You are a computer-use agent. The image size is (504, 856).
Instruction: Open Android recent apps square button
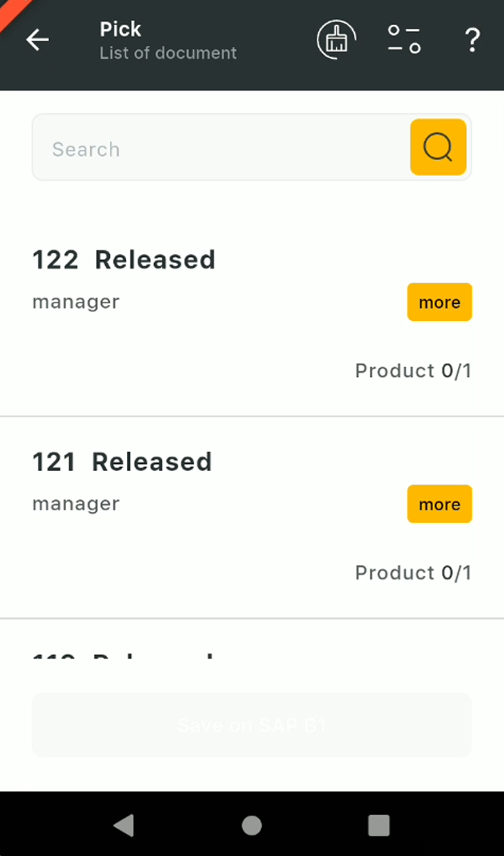click(x=378, y=825)
